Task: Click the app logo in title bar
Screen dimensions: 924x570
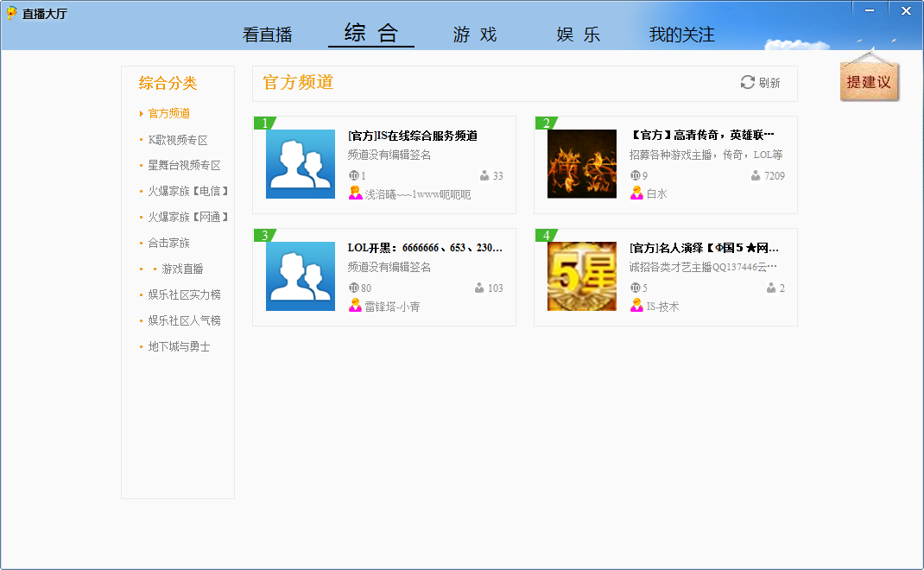Action: pyautogui.click(x=11, y=13)
